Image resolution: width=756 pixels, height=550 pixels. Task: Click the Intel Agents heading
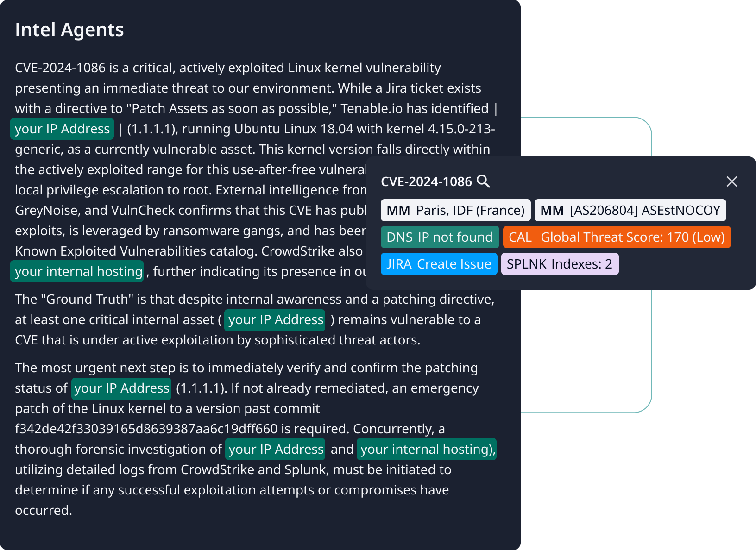coord(69,30)
